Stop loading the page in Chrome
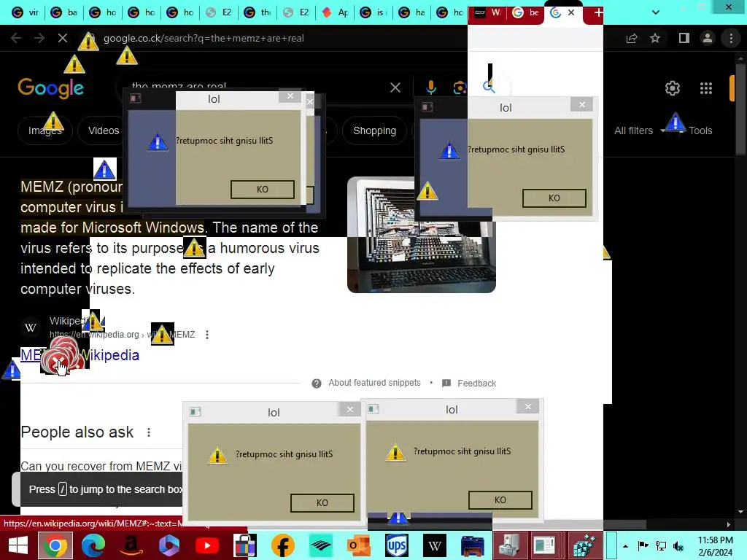Screen dimensions: 747x560 pos(63,38)
